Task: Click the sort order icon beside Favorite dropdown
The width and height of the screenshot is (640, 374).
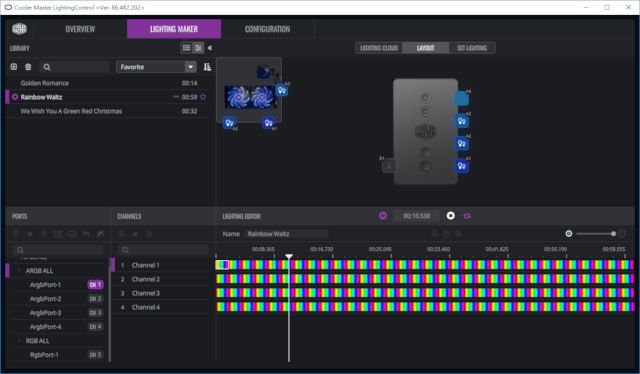Action: pos(207,67)
